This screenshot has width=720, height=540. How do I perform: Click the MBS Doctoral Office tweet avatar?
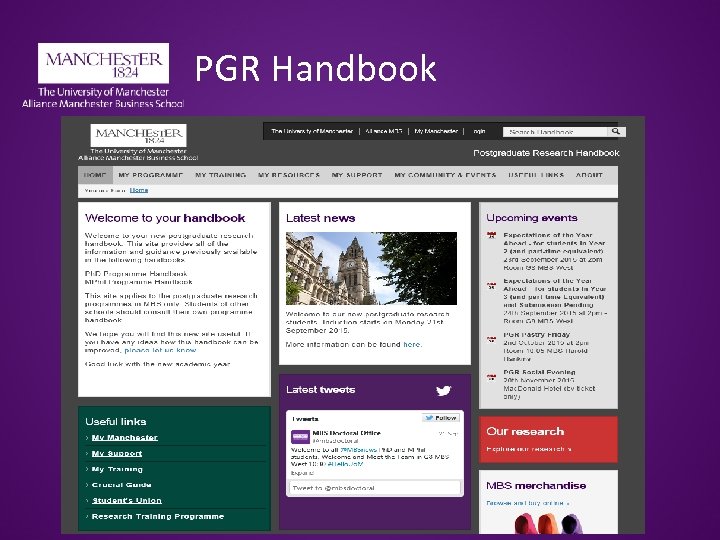click(x=300, y=436)
